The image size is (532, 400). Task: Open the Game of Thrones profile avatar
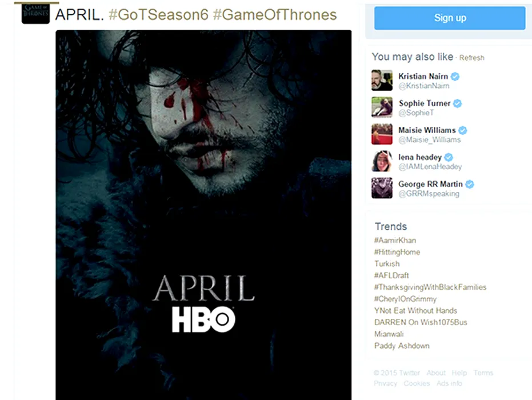(35, 14)
